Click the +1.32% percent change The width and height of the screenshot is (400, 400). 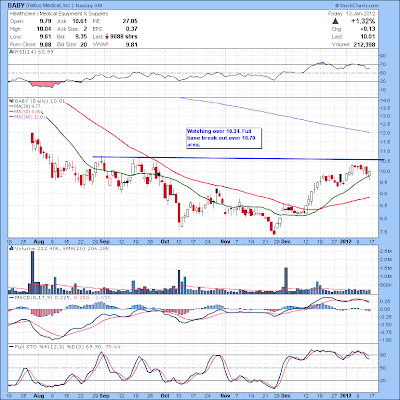[363, 21]
